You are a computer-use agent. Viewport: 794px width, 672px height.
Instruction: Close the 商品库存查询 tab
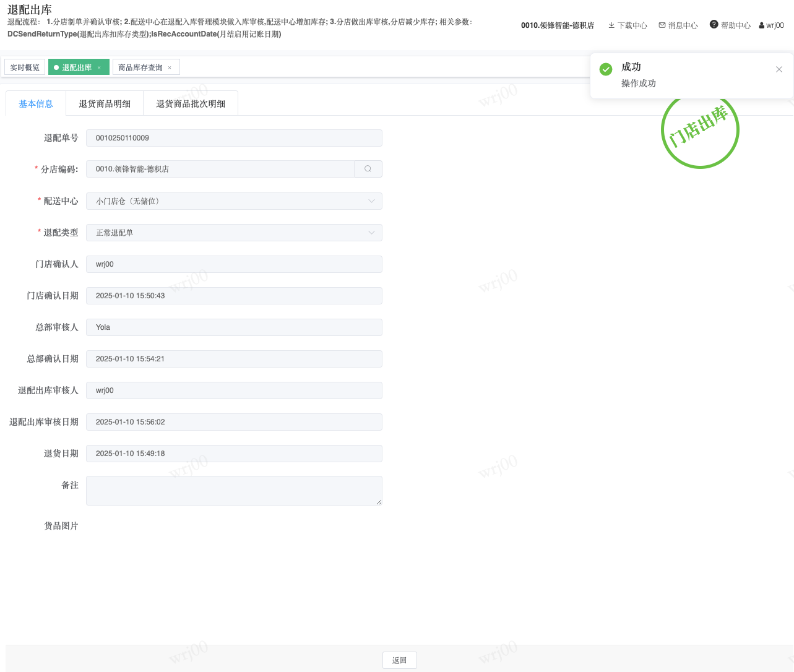(x=170, y=67)
